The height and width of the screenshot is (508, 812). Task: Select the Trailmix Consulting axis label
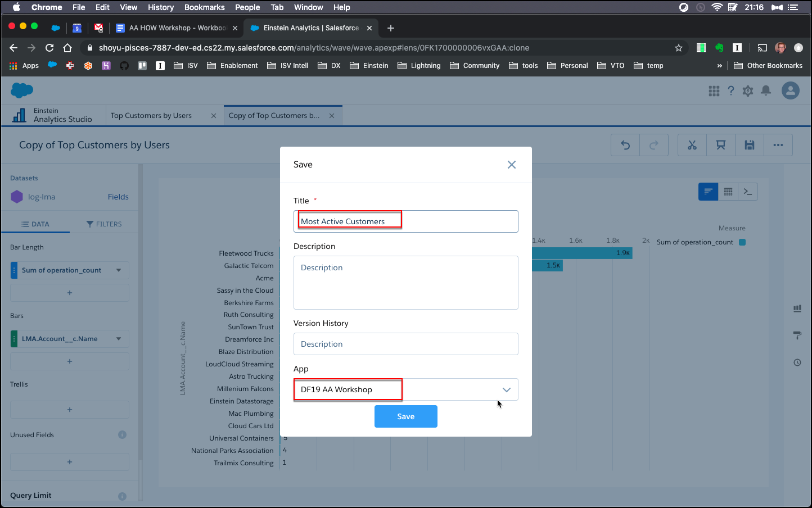pos(243,463)
